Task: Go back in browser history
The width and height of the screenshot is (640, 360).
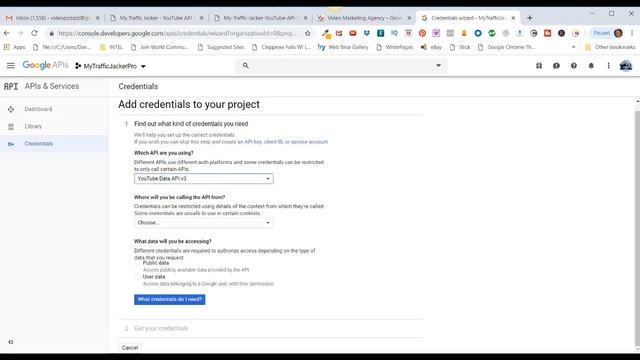Action: point(7,33)
